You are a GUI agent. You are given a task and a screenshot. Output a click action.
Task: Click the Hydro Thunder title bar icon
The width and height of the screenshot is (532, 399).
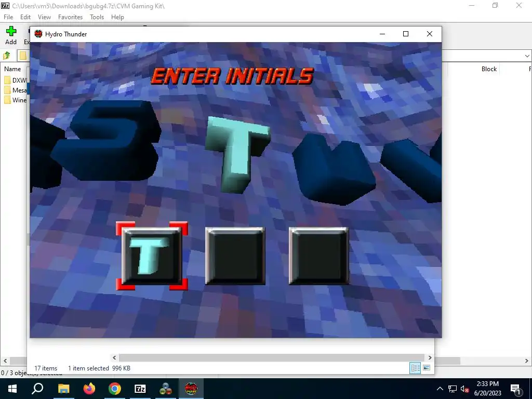(x=38, y=34)
